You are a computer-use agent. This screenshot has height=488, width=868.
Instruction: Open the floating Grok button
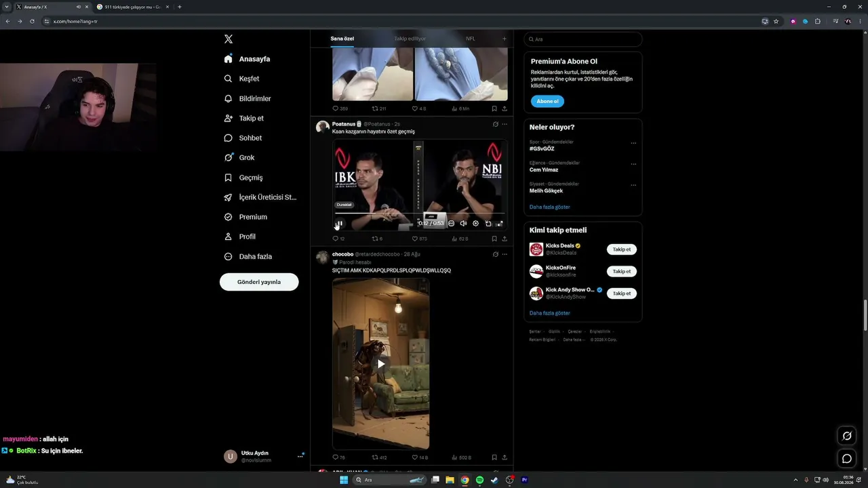click(x=847, y=436)
